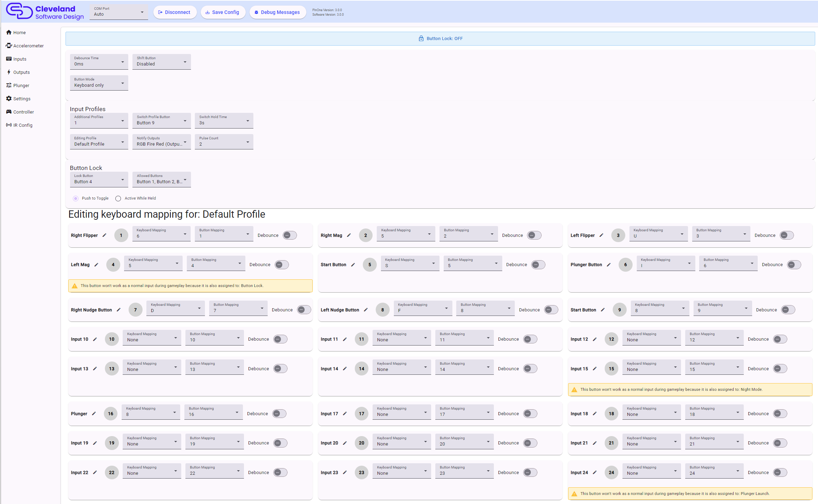Click the pencil icon next to Left Mag

tap(96, 265)
